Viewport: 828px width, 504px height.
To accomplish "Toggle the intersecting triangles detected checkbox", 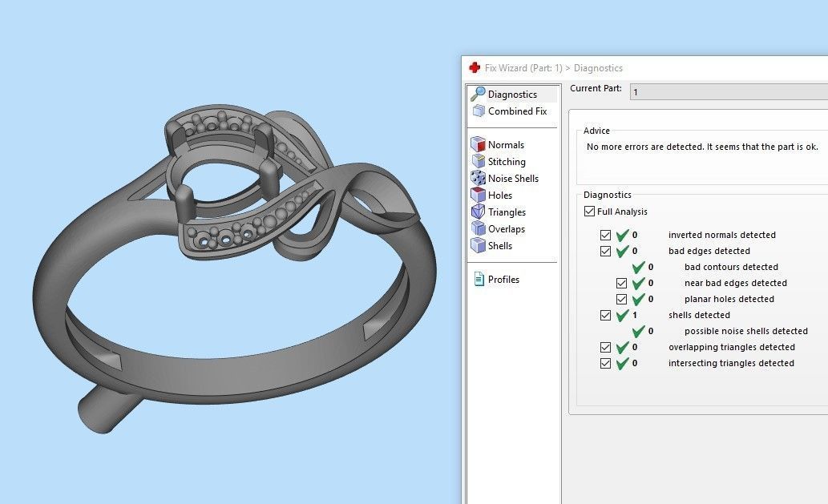I will [605, 364].
